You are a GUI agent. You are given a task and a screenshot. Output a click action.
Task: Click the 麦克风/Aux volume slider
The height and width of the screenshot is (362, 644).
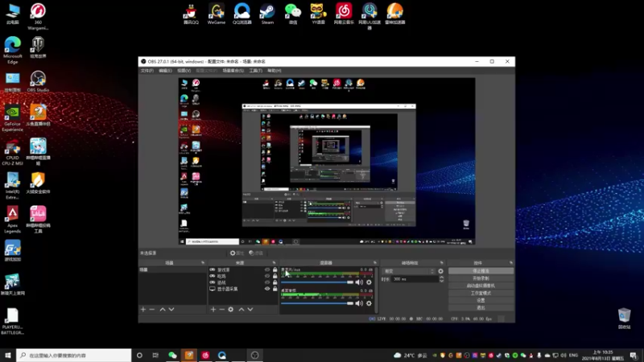tap(317, 282)
